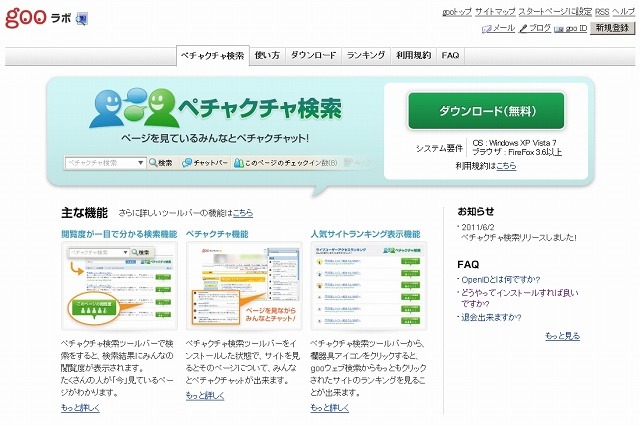Click the news text ペチャクチャ検索リリースしました!
This screenshot has width=640, height=426.
(519, 237)
